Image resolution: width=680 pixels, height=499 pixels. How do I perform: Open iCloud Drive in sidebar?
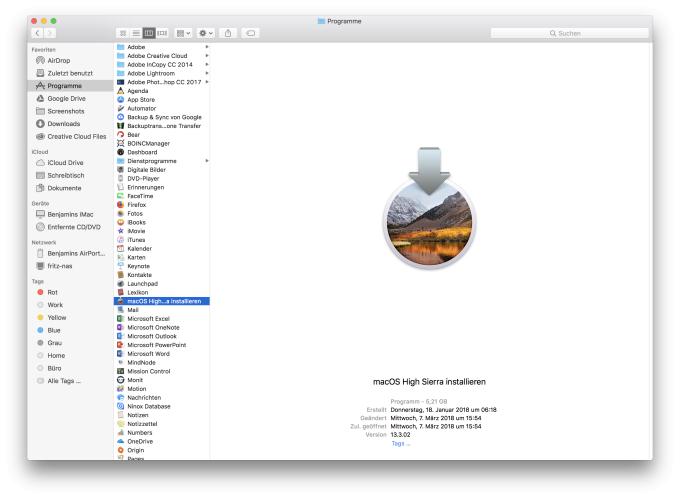pyautogui.click(x=70, y=163)
